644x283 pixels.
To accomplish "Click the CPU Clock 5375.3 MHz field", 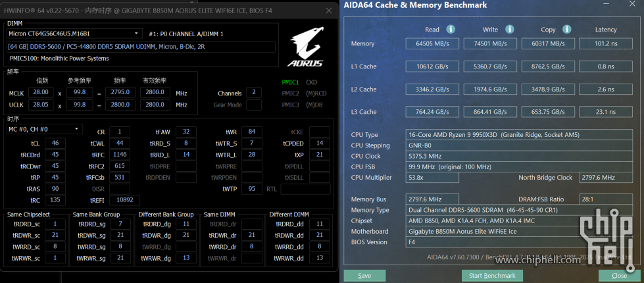I will point(519,156).
